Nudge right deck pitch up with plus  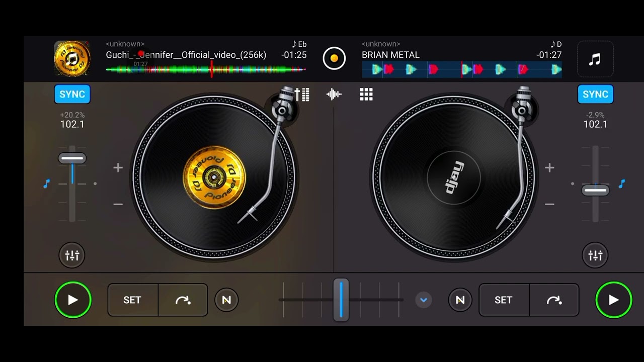(x=549, y=167)
